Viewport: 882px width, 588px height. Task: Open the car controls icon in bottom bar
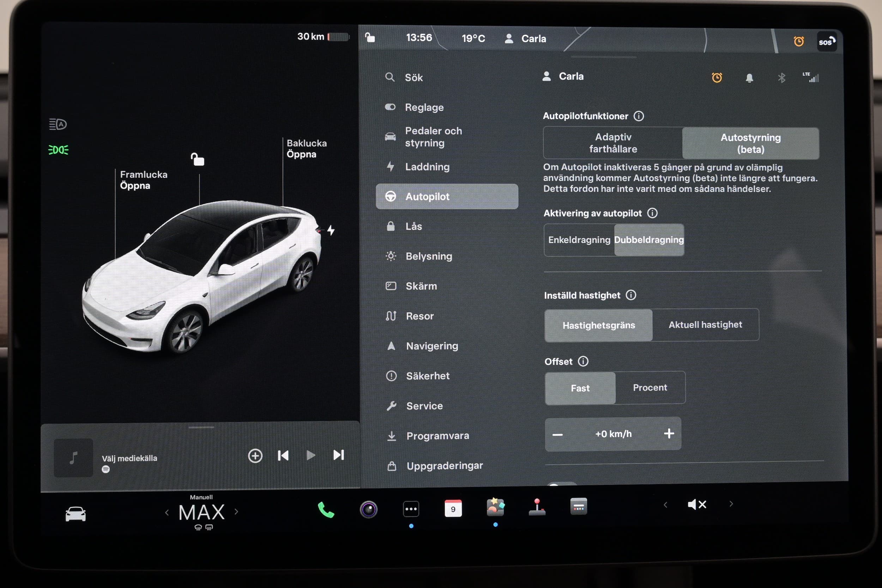pyautogui.click(x=75, y=513)
